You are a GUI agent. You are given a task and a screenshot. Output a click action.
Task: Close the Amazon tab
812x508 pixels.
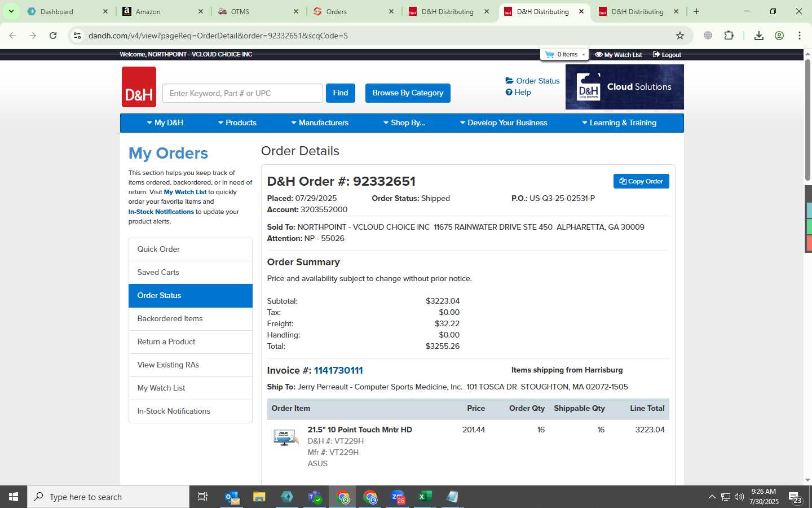(x=201, y=11)
